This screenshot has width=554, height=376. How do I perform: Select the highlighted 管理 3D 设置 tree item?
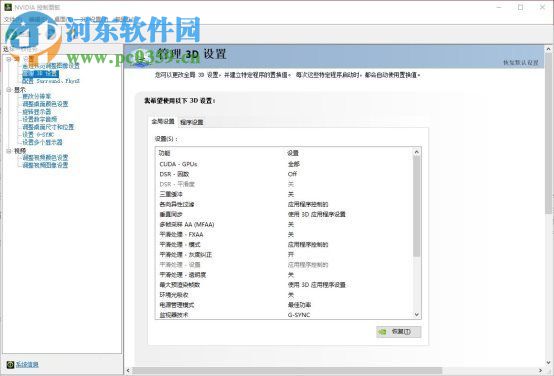(40, 74)
